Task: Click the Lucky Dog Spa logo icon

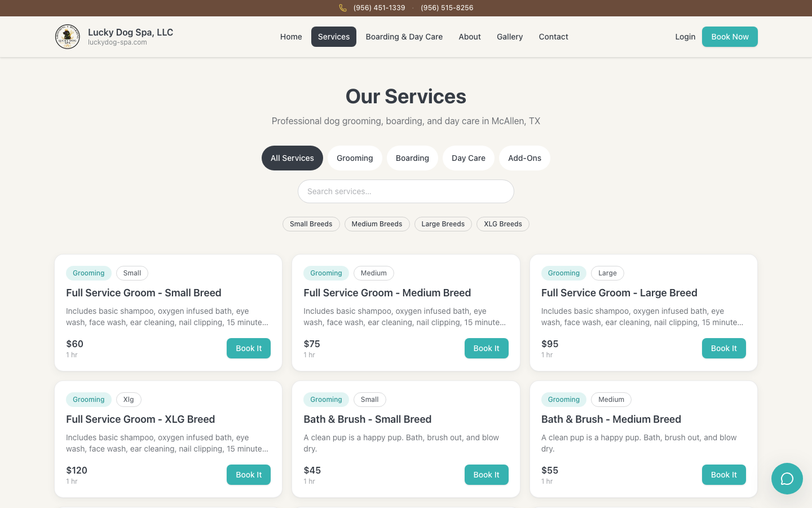Action: pyautogui.click(x=67, y=37)
